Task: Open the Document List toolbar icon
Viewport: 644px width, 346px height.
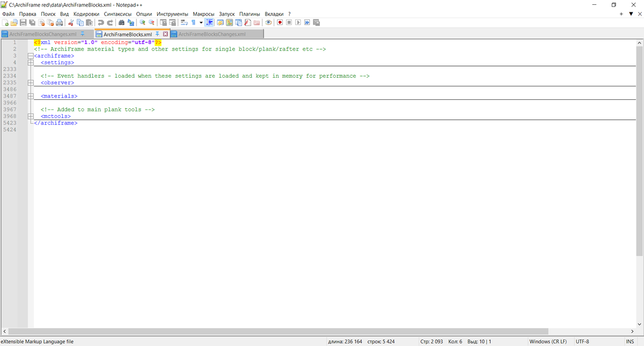Action: coord(238,23)
